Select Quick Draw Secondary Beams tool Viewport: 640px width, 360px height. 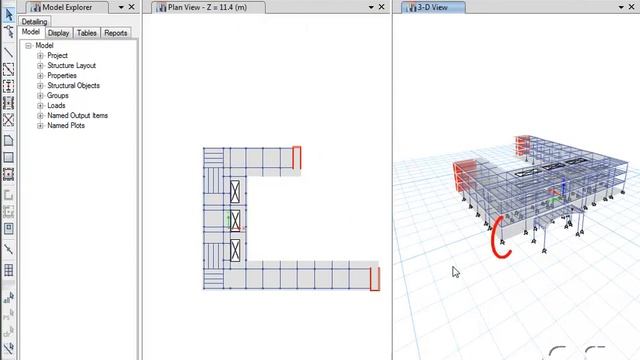(9, 103)
